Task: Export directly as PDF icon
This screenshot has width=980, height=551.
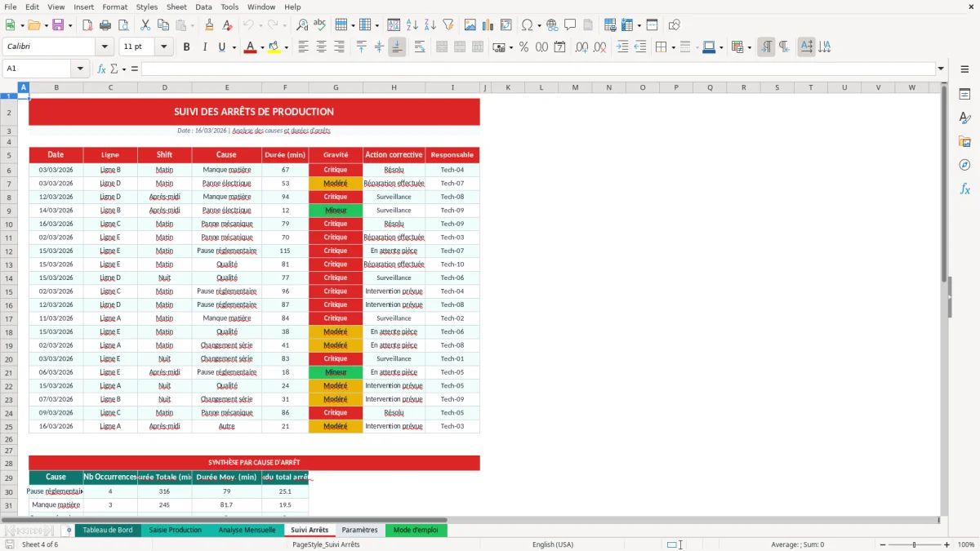Action: pos(88,25)
